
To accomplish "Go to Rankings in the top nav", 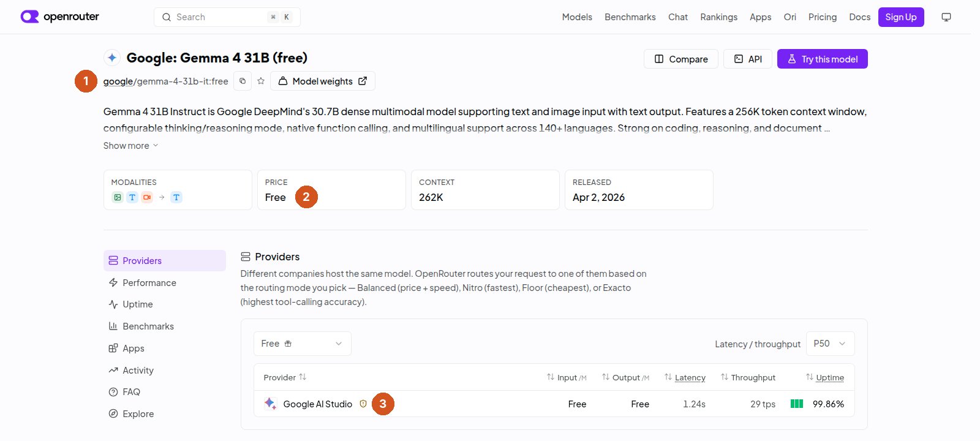I will [718, 17].
